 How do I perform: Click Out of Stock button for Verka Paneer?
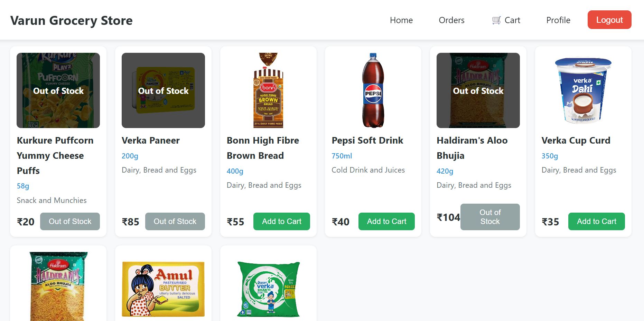coord(175,222)
